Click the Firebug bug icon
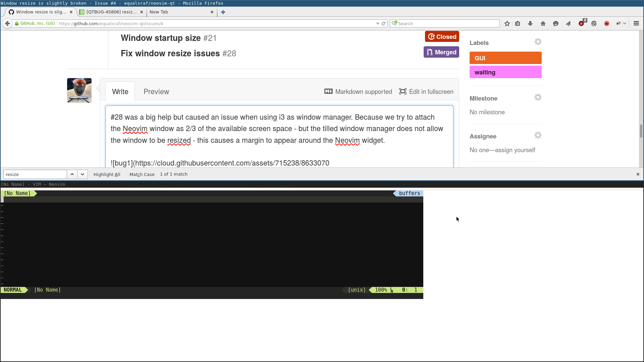The image size is (644, 362). 619,23
